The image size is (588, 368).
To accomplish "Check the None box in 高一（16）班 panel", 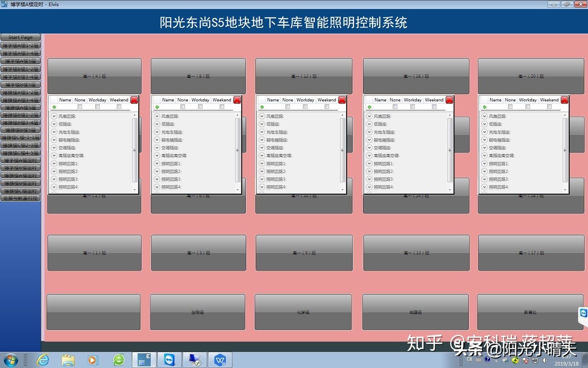I will click(395, 107).
